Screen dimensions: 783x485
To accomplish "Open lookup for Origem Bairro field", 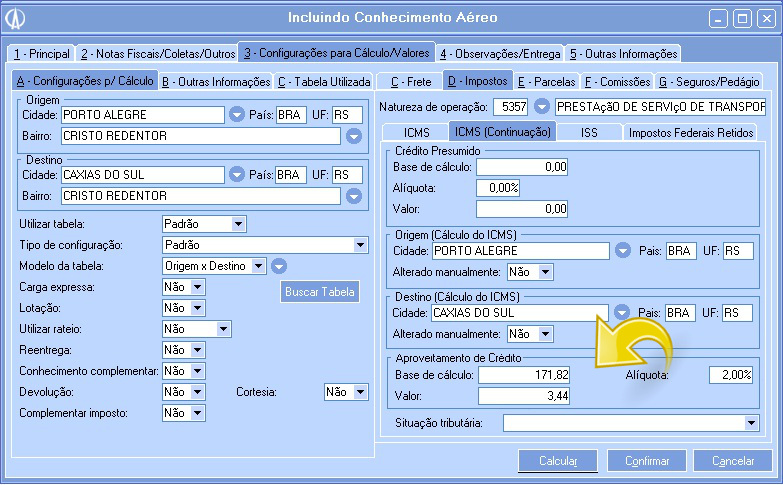I will [x=354, y=135].
